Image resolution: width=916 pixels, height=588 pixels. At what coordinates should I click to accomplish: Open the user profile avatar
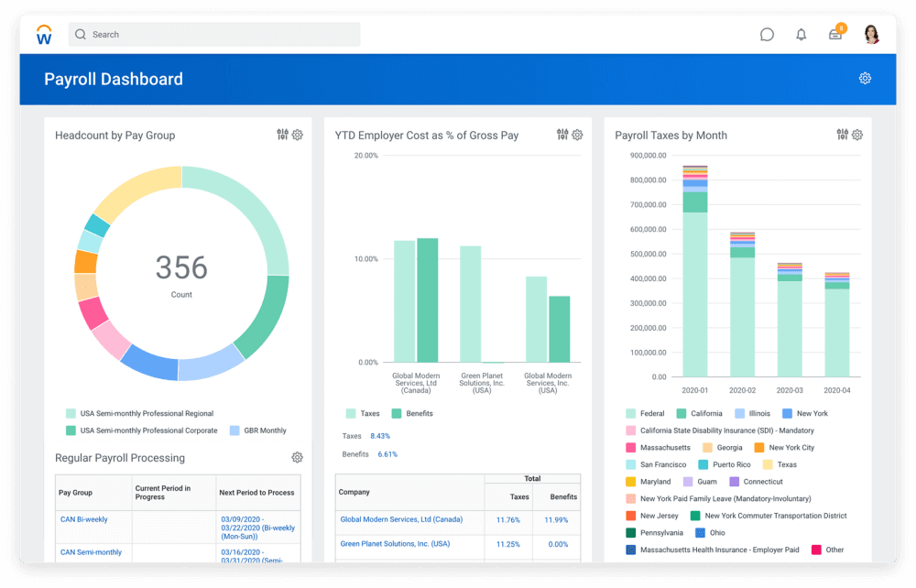pyautogui.click(x=871, y=35)
